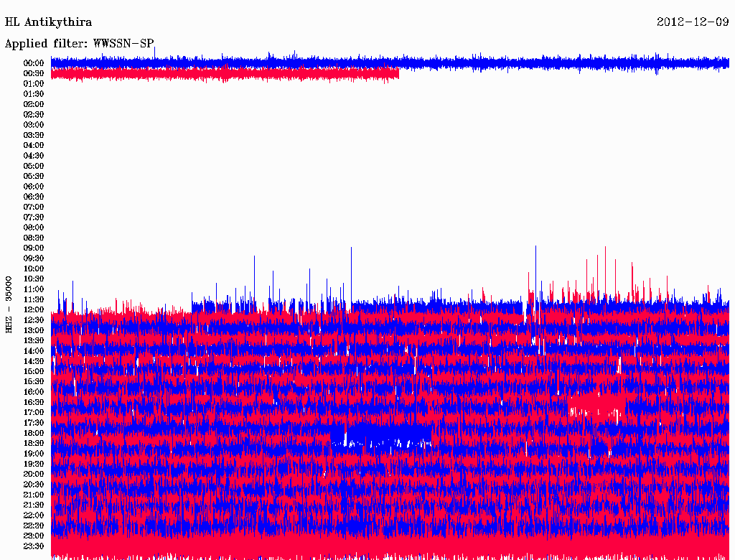Select the 00:30 time label
Image resolution: width=735 pixels, height=560 pixels.
click(x=34, y=73)
